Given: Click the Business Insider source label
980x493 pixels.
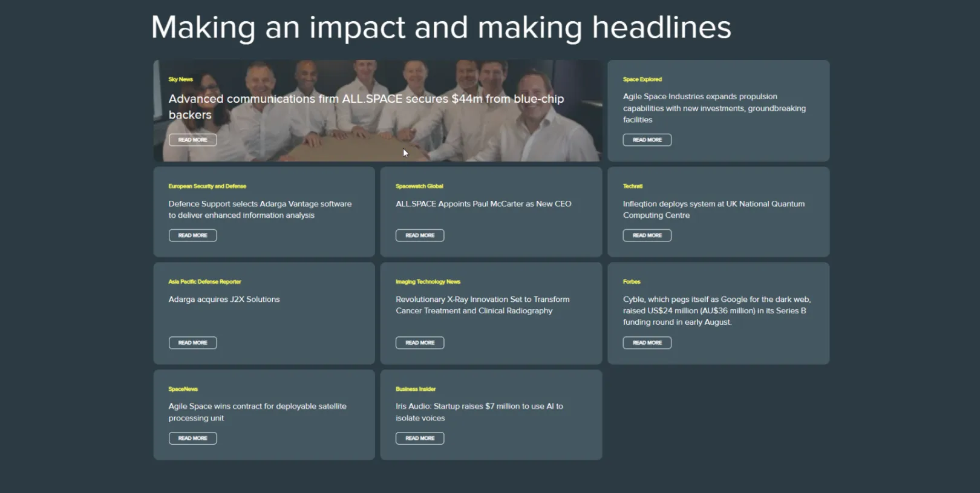Looking at the screenshot, I should pyautogui.click(x=416, y=389).
